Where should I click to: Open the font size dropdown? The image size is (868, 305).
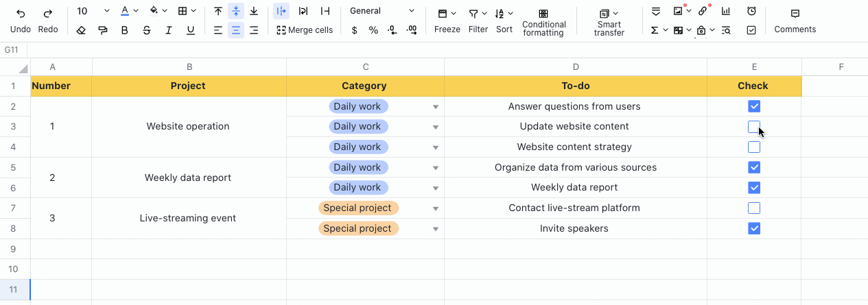93,11
